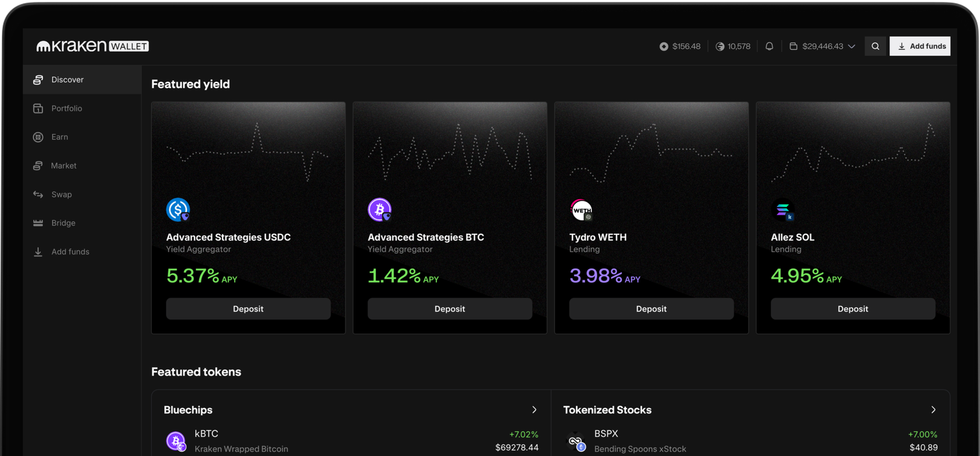Click the top-right Add funds button
The width and height of the screenshot is (980, 456).
[x=920, y=46]
